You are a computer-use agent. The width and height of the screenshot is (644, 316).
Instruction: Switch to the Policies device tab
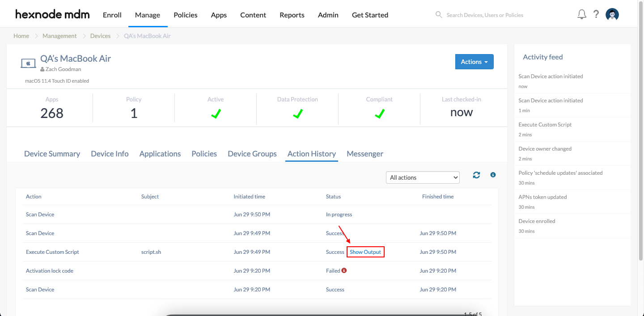click(x=204, y=154)
